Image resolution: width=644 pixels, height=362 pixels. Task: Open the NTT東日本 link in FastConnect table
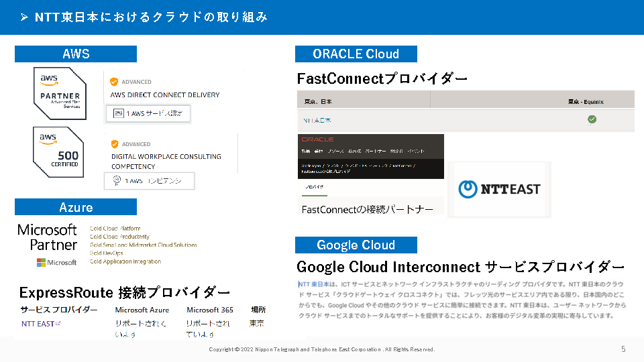pos(317,121)
